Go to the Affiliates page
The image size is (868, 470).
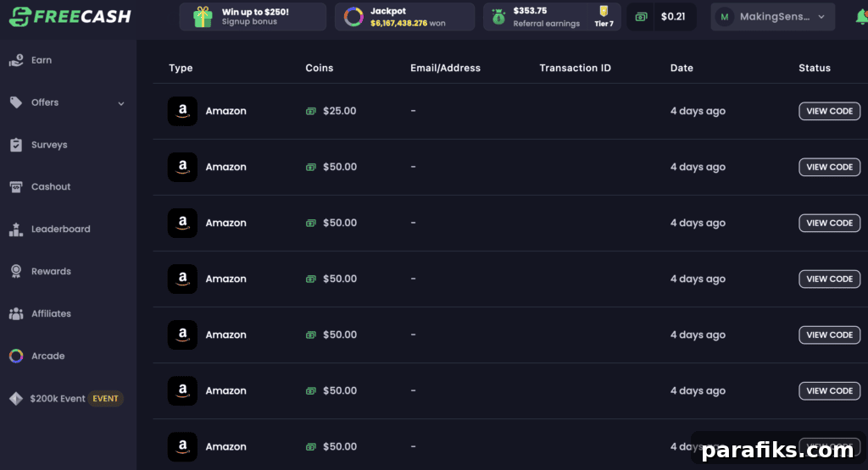pyautogui.click(x=51, y=313)
